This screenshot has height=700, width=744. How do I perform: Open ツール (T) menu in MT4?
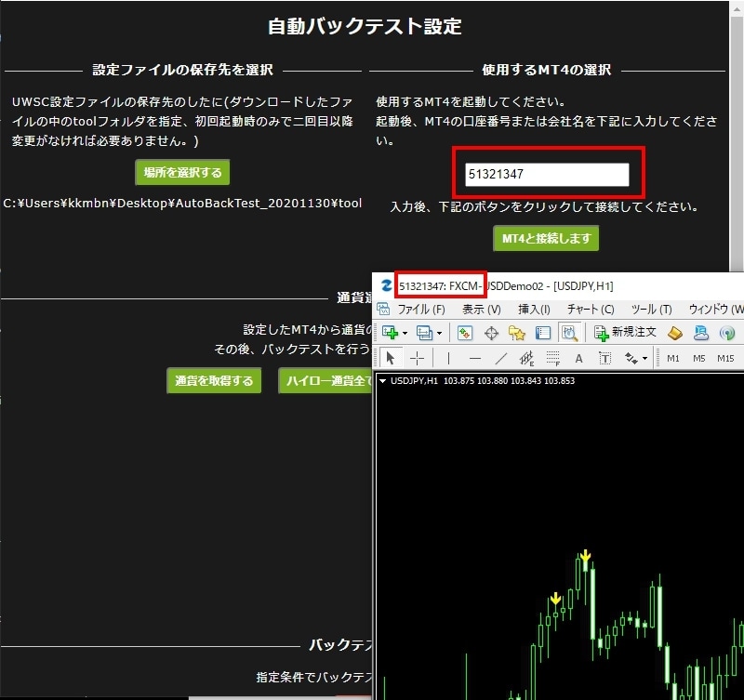pyautogui.click(x=652, y=310)
